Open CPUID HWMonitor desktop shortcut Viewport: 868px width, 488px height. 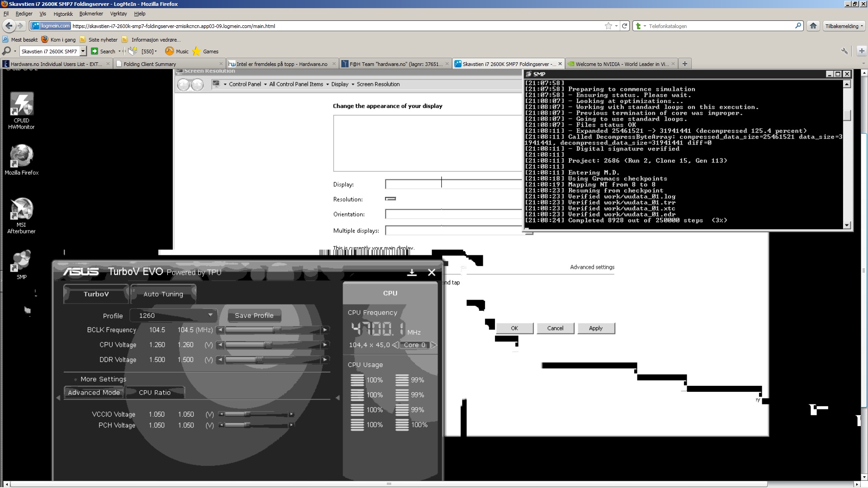pyautogui.click(x=21, y=111)
